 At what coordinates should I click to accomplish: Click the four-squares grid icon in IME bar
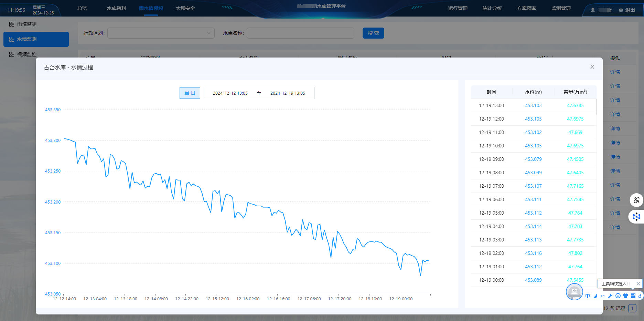click(x=633, y=296)
